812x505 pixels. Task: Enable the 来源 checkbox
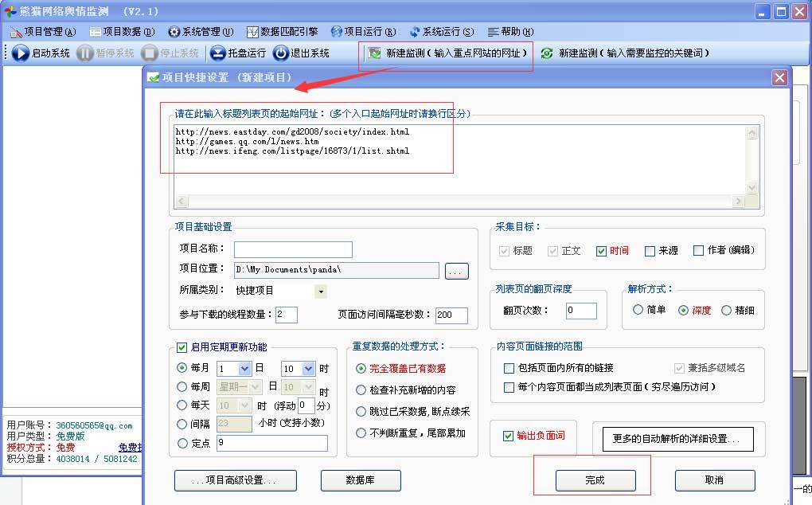pyautogui.click(x=650, y=251)
